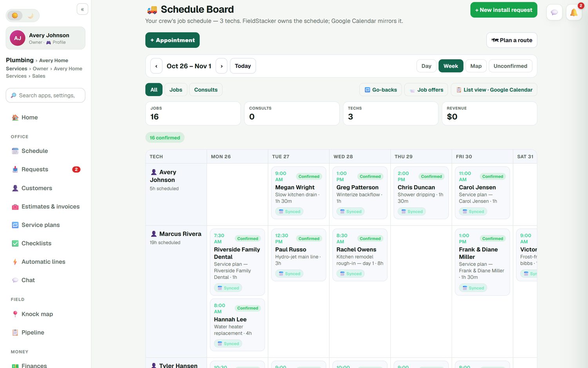Jump to Today on schedule
588x368 pixels.
click(243, 66)
